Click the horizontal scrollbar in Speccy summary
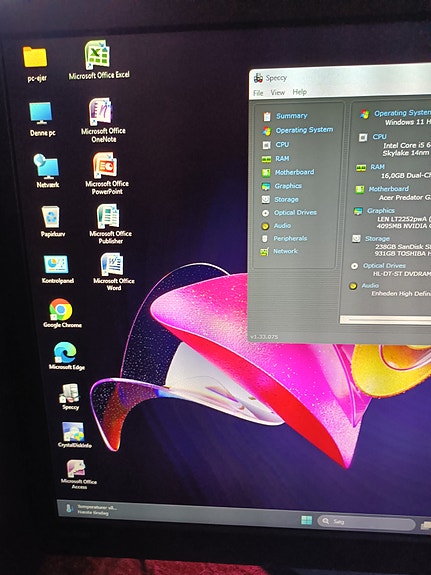431x575 pixels. point(385,320)
